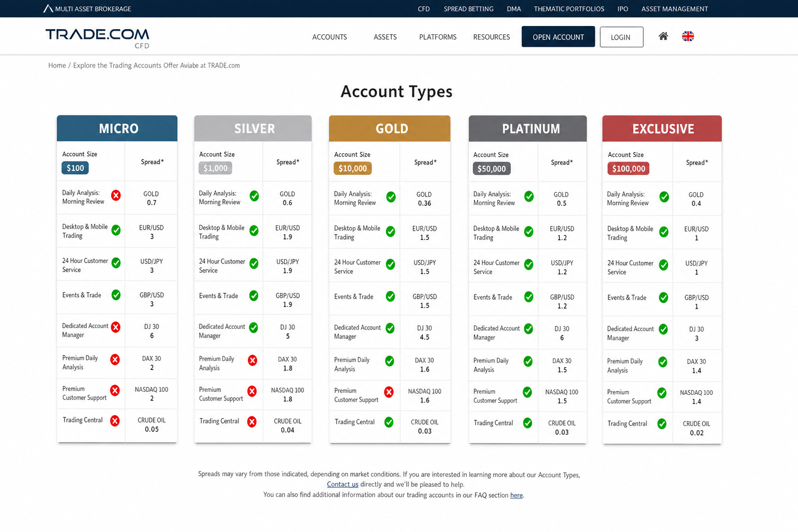This screenshot has width=798, height=532.
Task: Click green check for Gold Premium Daily Analysis
Action: (x=390, y=361)
